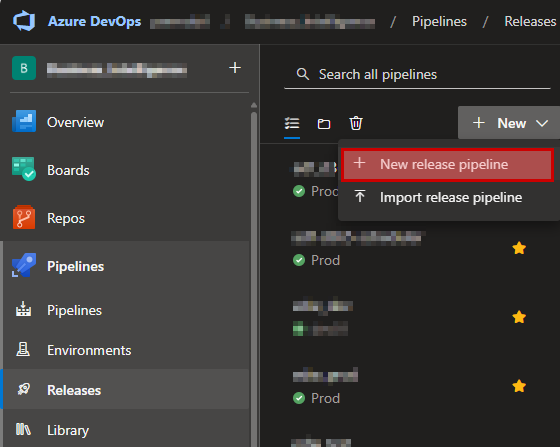This screenshot has width=560, height=447.
Task: Click the green B project avatar
Action: point(24,68)
